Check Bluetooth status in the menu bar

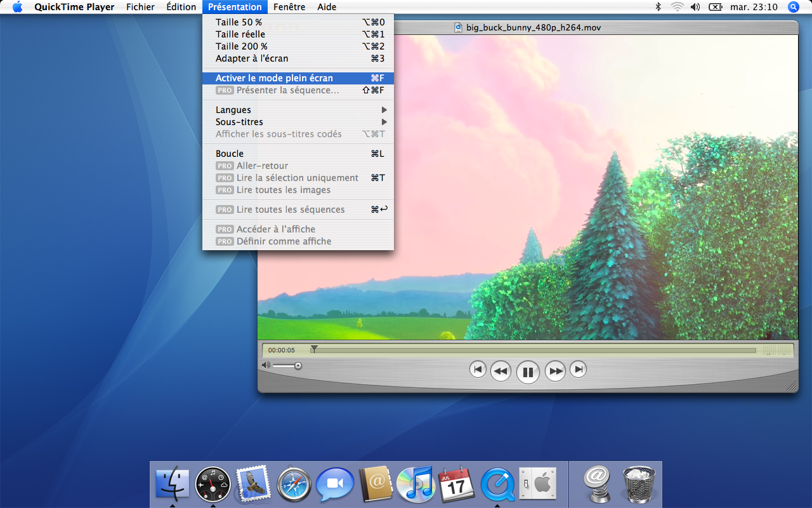pyautogui.click(x=658, y=7)
